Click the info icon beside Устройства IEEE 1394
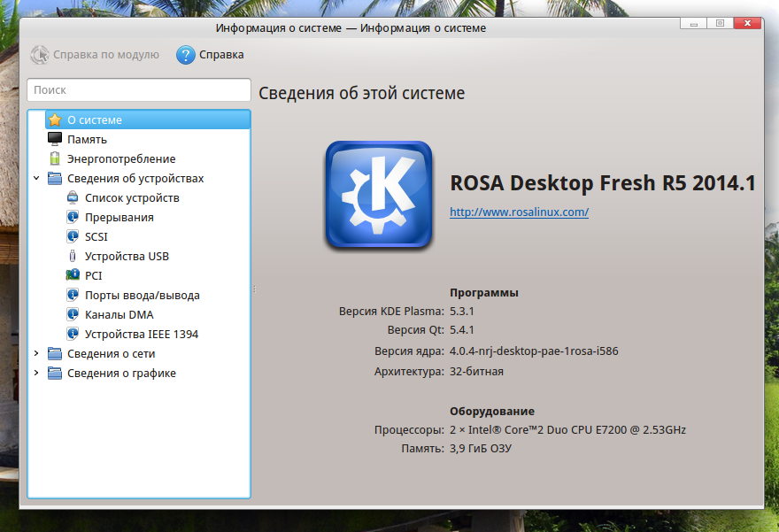The image size is (779, 532). [x=73, y=334]
